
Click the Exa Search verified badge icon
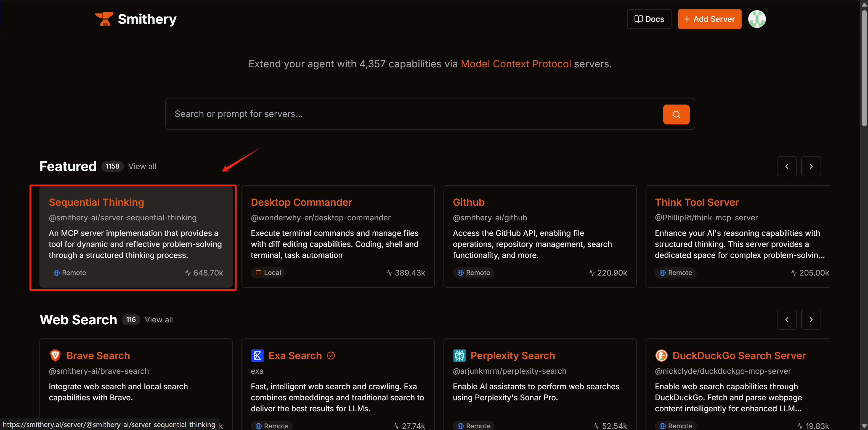pyautogui.click(x=331, y=356)
